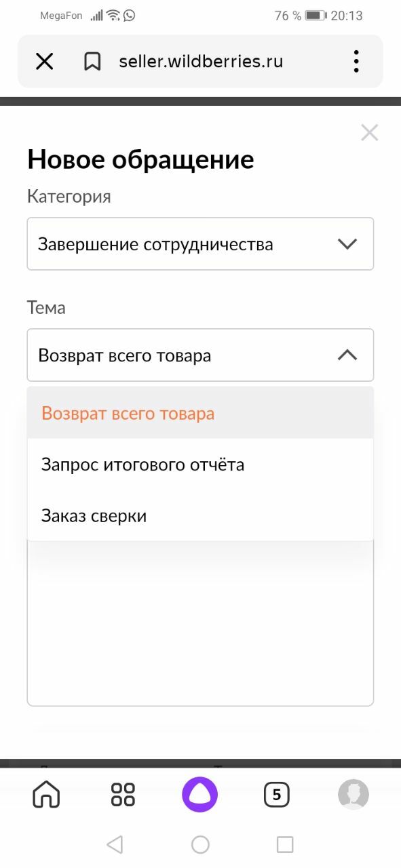Tap Android recent apps square

[286, 844]
